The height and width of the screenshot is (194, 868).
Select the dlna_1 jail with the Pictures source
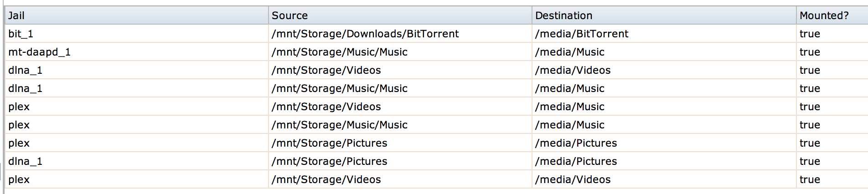pyautogui.click(x=25, y=161)
